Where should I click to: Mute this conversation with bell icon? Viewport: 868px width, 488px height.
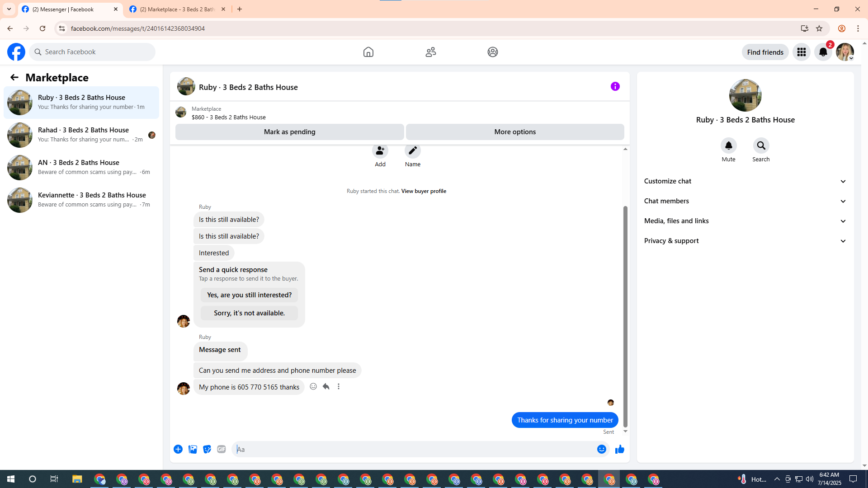[728, 146]
